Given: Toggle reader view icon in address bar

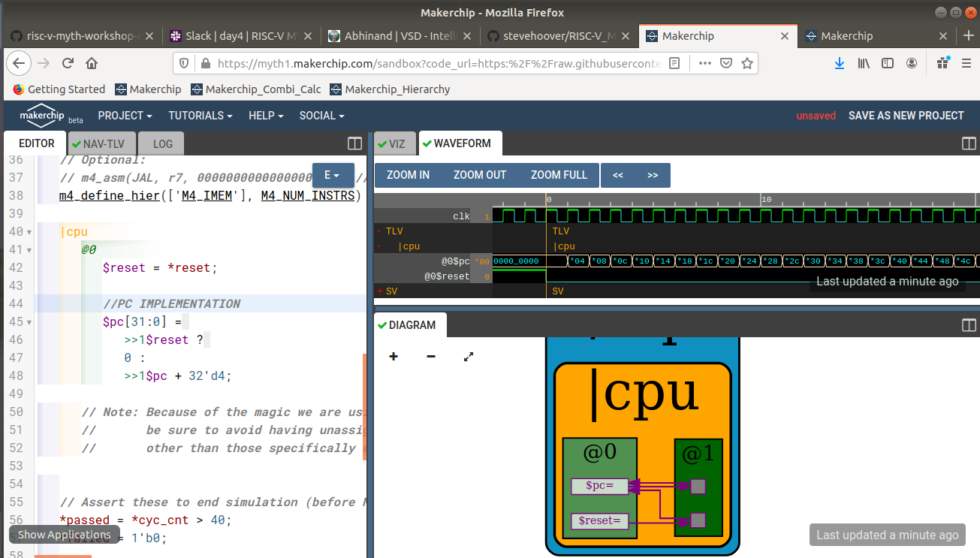Looking at the screenshot, I should coord(674,63).
